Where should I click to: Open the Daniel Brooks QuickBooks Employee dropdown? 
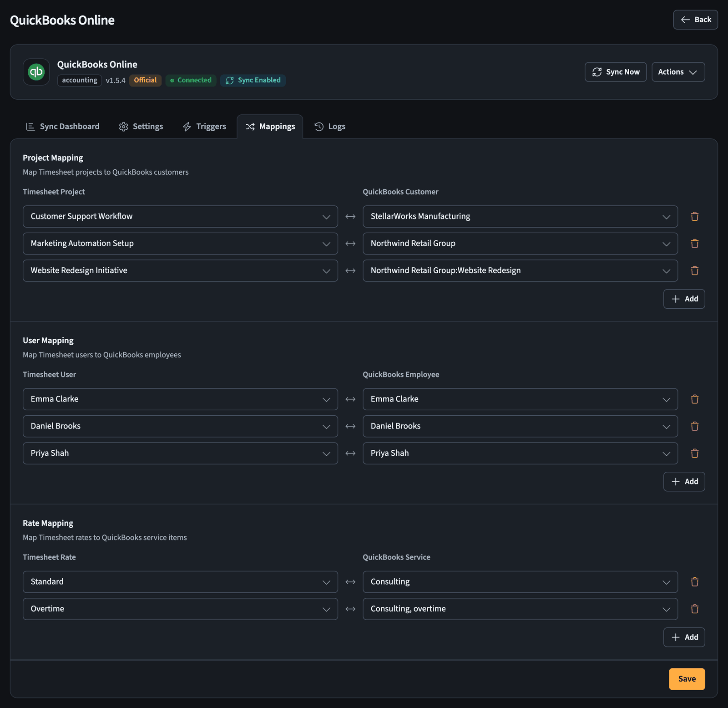520,426
